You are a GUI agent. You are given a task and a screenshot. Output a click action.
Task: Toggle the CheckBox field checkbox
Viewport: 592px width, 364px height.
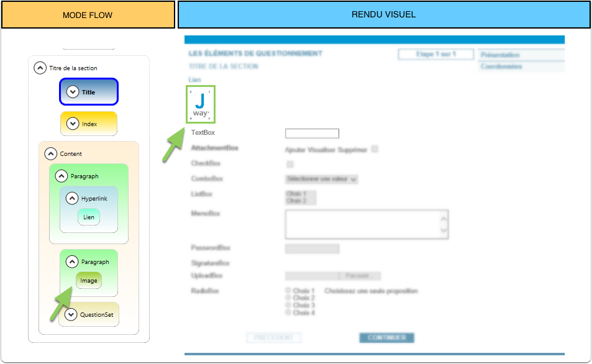[289, 165]
